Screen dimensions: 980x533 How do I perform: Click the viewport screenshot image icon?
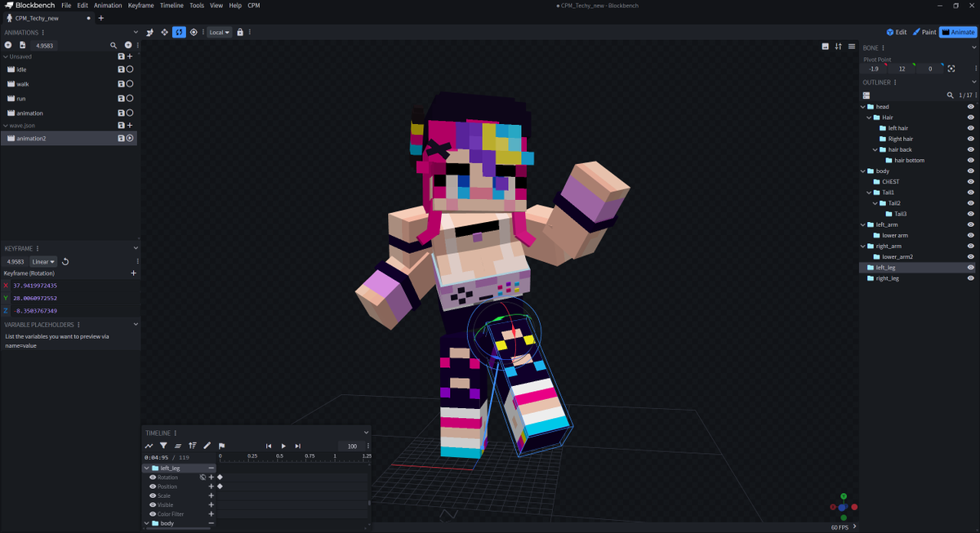tap(825, 47)
